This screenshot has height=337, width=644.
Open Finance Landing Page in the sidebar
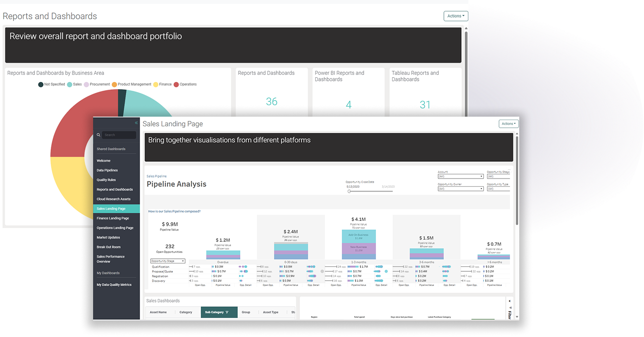113,218
